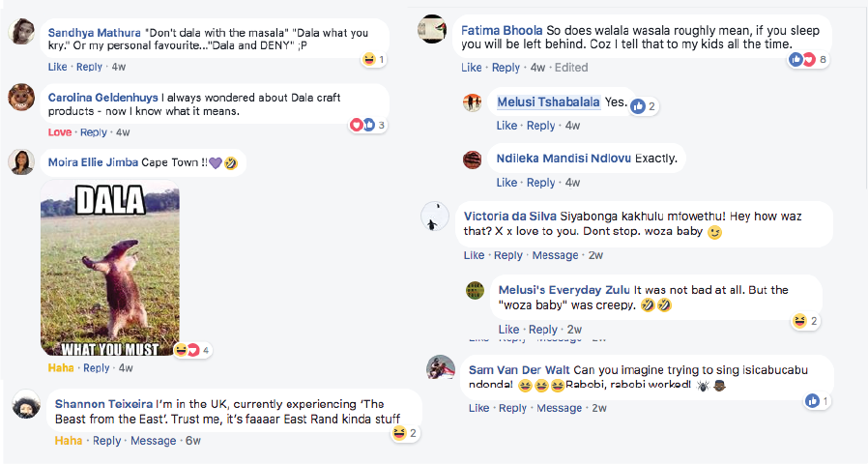
Task: Open Fatima Bhoola's profile picture
Action: pyautogui.click(x=431, y=30)
